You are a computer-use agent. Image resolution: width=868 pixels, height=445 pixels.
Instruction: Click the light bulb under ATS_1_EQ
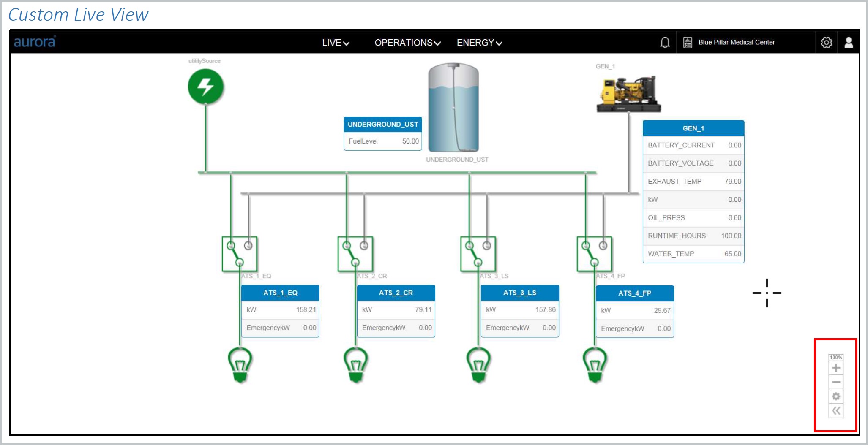(x=240, y=364)
